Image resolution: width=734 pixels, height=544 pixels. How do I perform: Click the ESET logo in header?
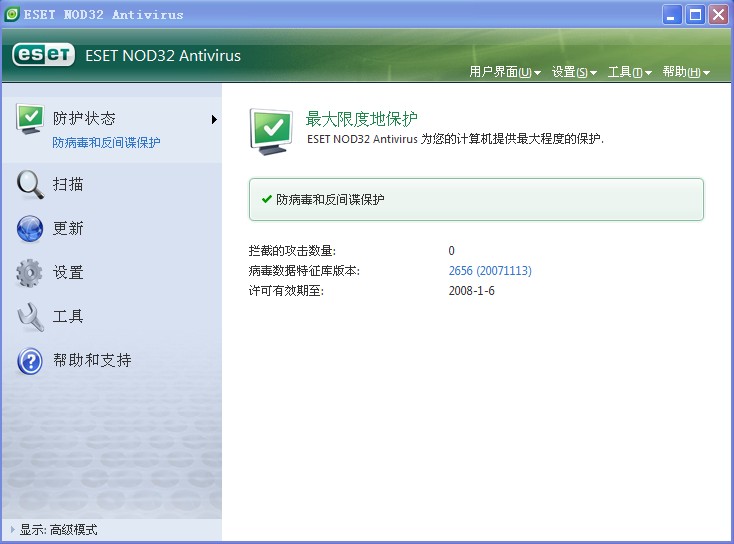[x=44, y=55]
